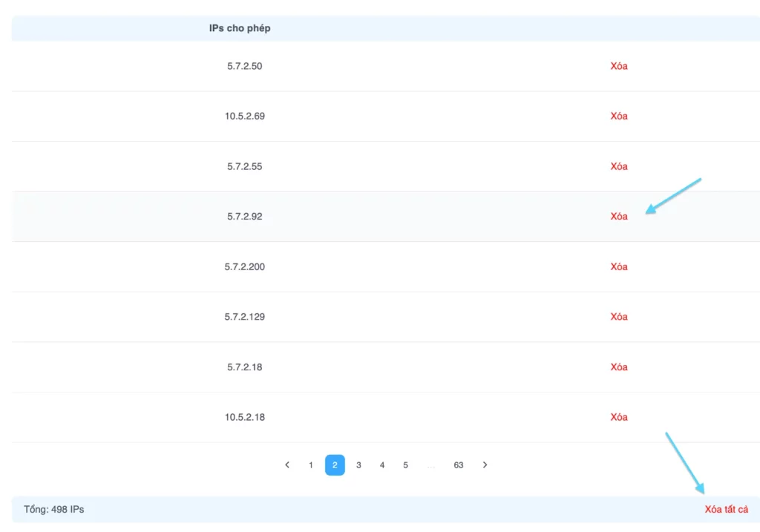Click the IPs cho phép column header
Screen dimensions: 760x532
point(240,29)
